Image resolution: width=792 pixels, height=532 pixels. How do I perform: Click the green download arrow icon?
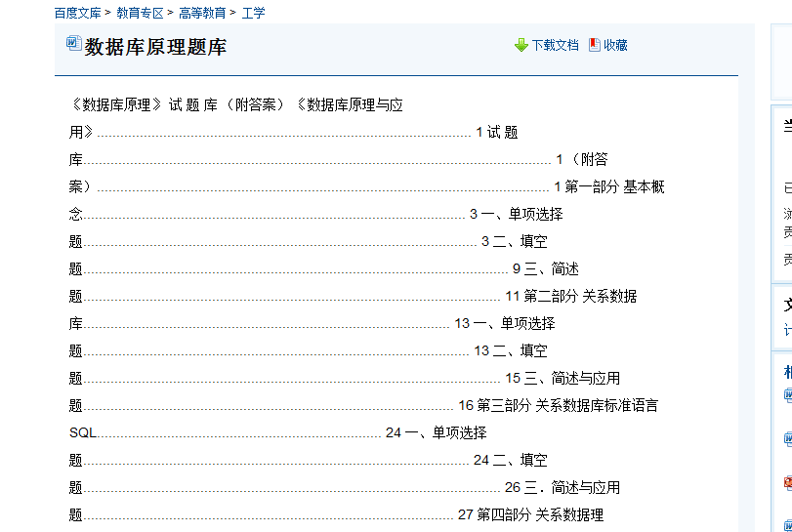point(521,45)
